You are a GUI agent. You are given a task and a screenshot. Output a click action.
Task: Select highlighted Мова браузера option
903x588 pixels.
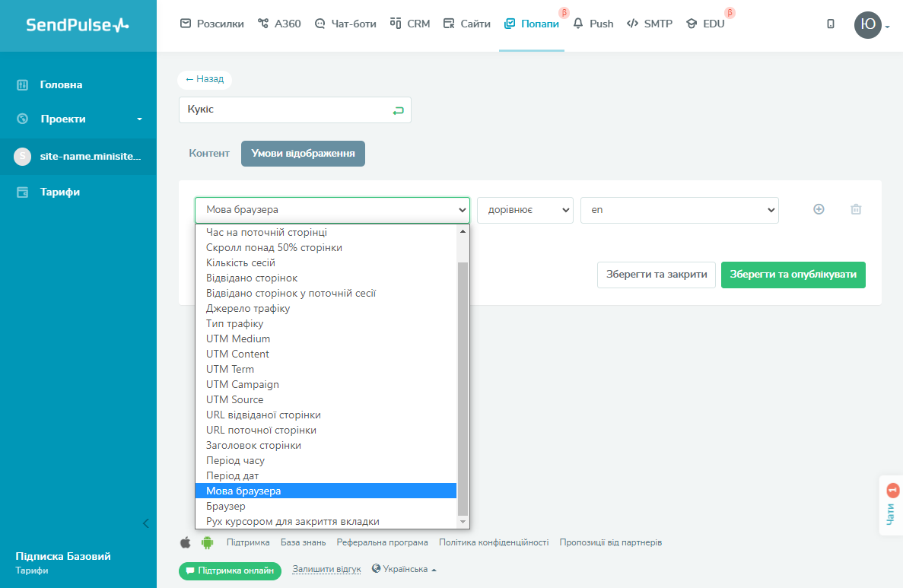pyautogui.click(x=326, y=491)
